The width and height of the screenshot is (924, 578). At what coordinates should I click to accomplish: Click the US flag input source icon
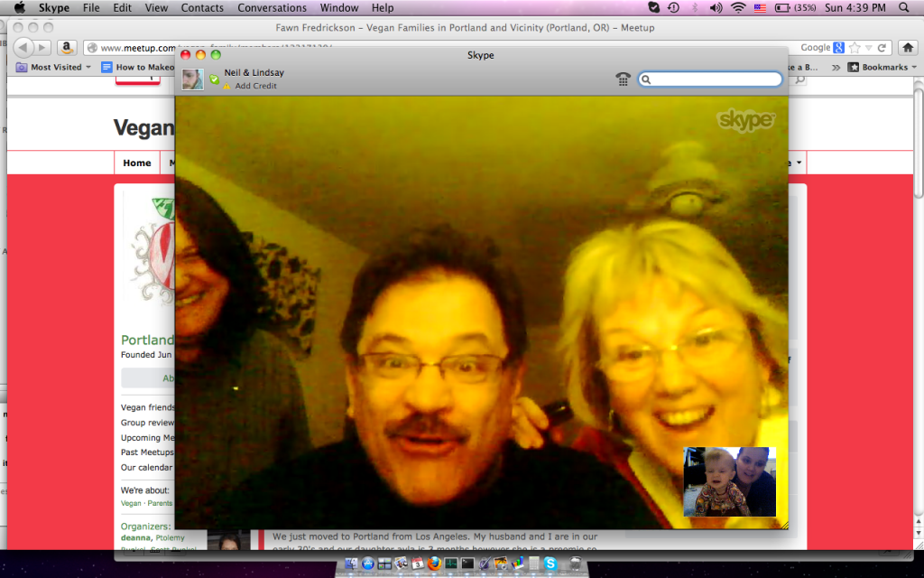tap(760, 7)
